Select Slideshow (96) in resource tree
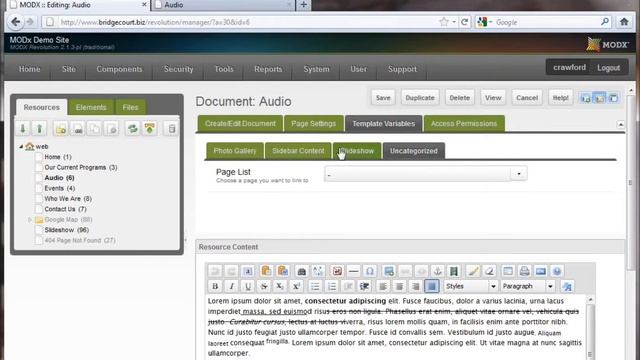 [67, 230]
